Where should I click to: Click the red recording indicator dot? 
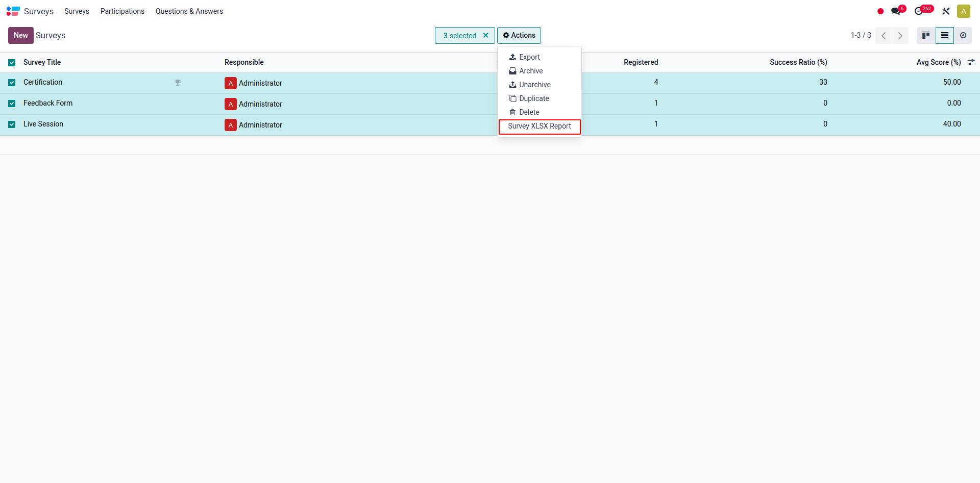880,11
